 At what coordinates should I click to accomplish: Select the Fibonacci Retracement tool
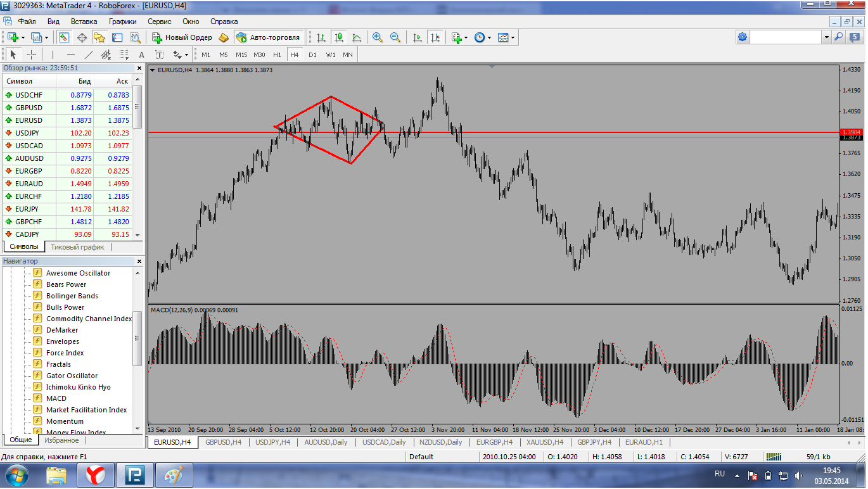point(124,54)
